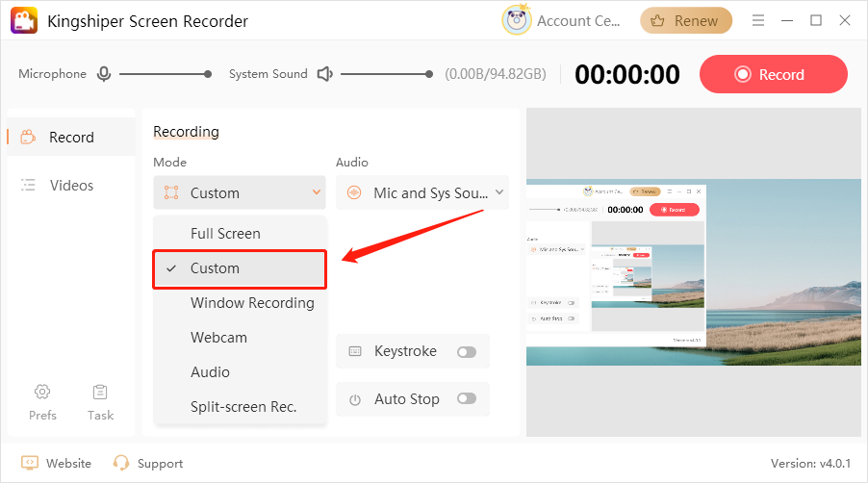Expand the Audio dropdown Mic and Sys Sound
The width and height of the screenshot is (868, 483).
click(421, 192)
